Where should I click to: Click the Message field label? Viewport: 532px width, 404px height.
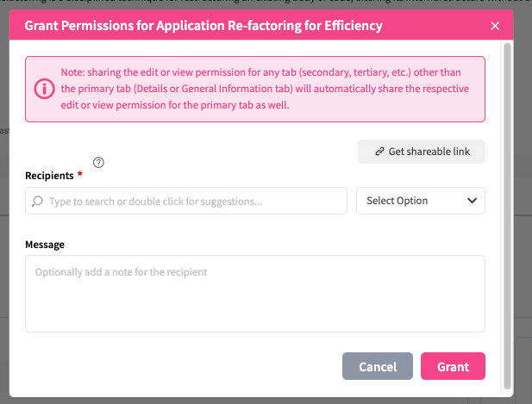(45, 245)
